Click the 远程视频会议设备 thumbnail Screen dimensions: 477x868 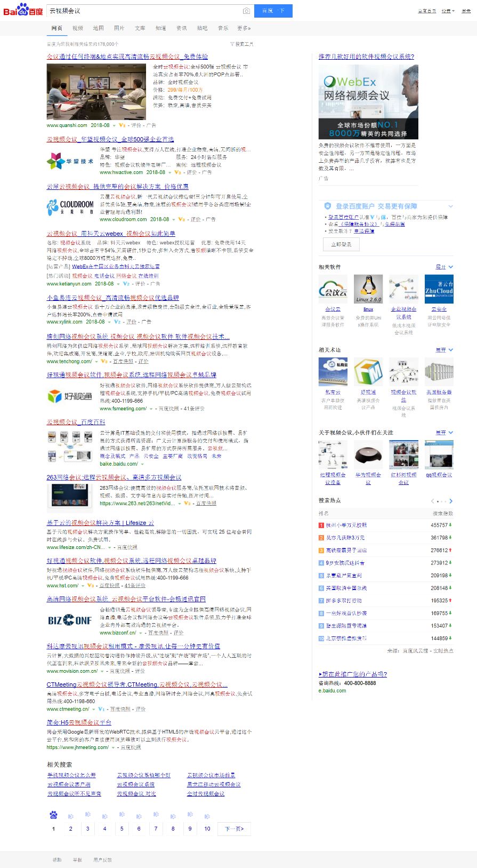tap(333, 455)
